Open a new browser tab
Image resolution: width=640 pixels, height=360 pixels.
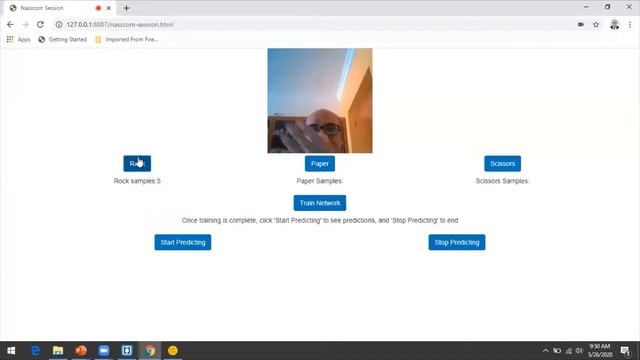click(x=126, y=8)
